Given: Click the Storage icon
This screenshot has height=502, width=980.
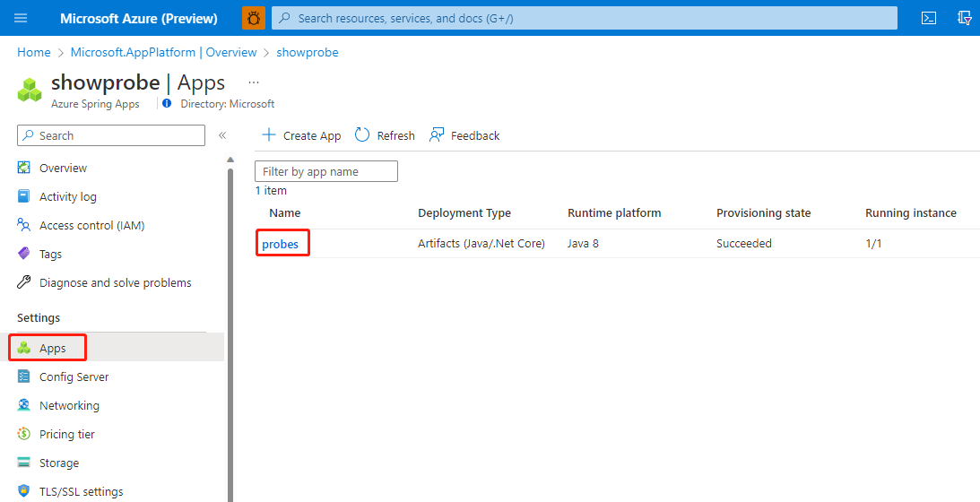Looking at the screenshot, I should pyautogui.click(x=23, y=463).
